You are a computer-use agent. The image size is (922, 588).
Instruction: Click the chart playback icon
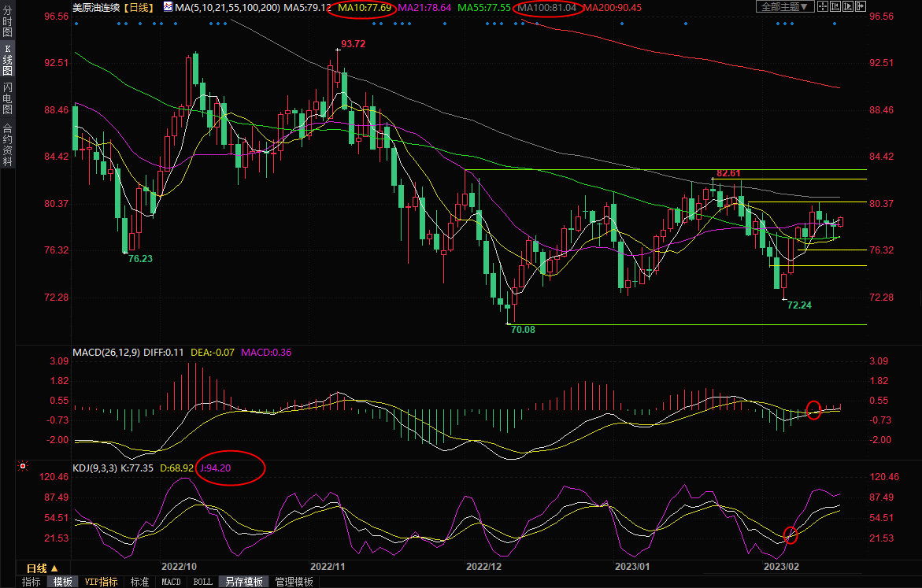click(848, 6)
